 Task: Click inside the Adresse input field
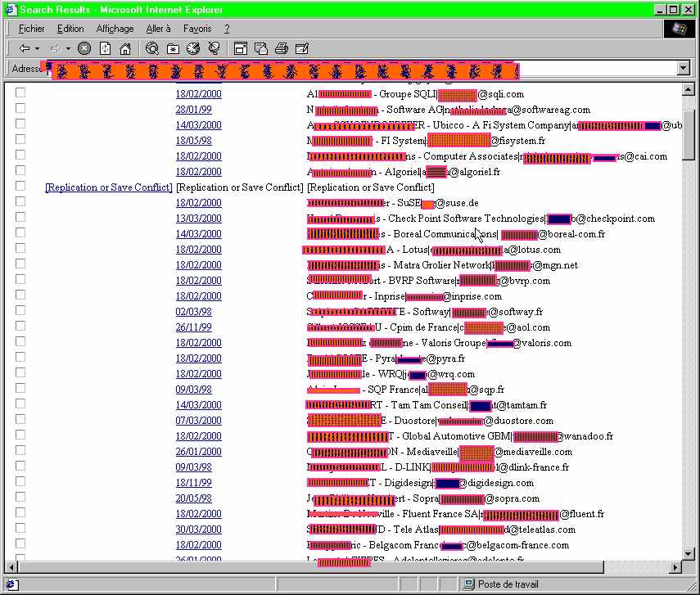[x=362, y=69]
